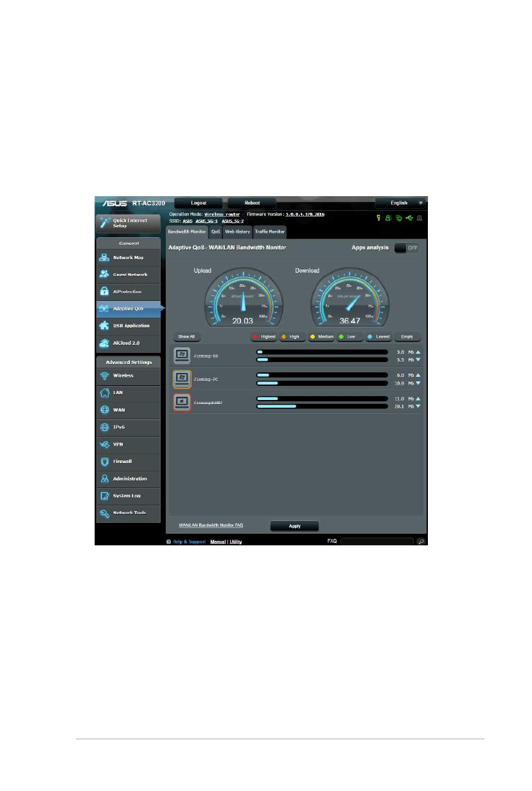This screenshot has width=532, height=791.
Task: Open AiProtection lock icon
Action: [x=104, y=292]
